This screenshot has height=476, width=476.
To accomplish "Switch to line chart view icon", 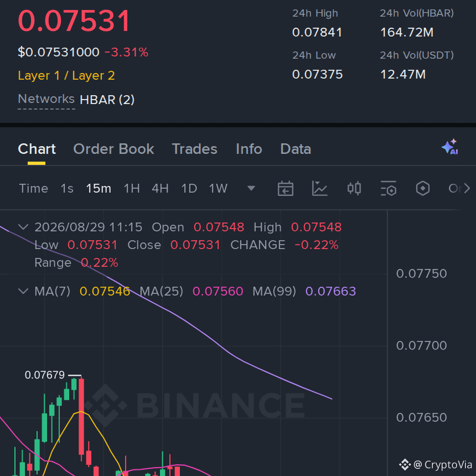I will coord(320,189).
